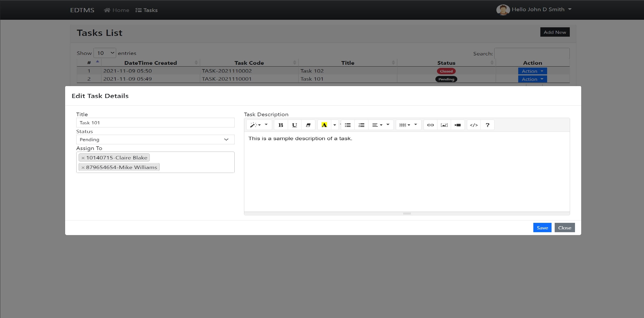
Task: Open the Tasks menu item
Action: coord(147,10)
